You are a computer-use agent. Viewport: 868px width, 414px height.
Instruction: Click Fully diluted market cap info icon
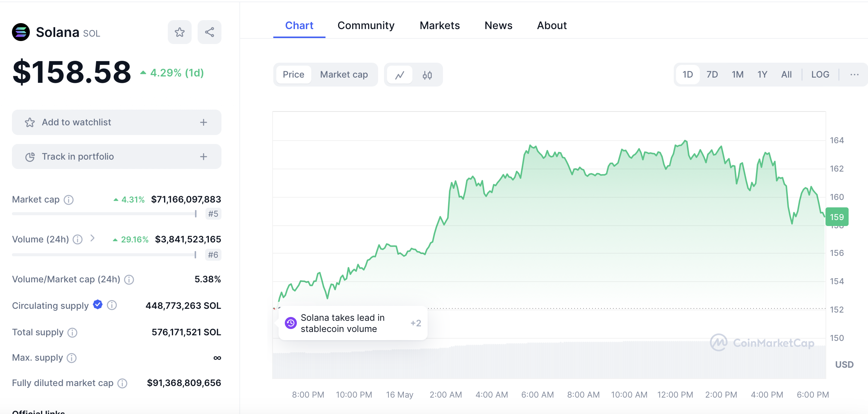point(122,383)
